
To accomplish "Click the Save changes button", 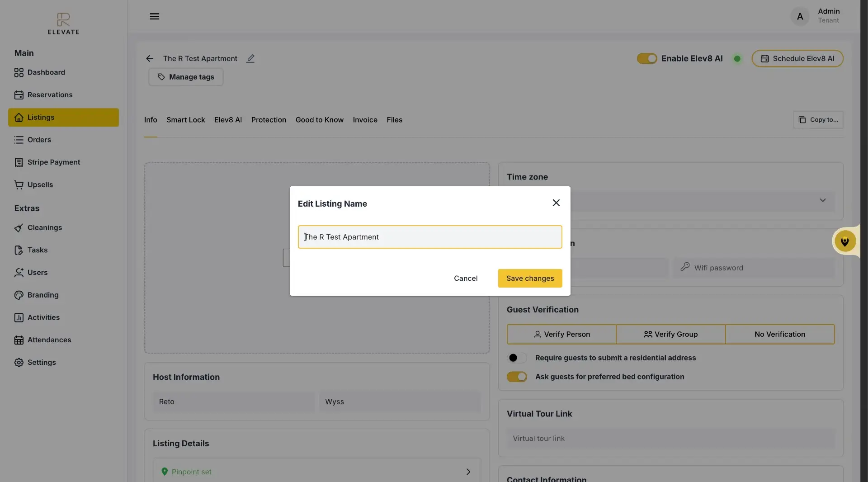I will click(x=529, y=278).
